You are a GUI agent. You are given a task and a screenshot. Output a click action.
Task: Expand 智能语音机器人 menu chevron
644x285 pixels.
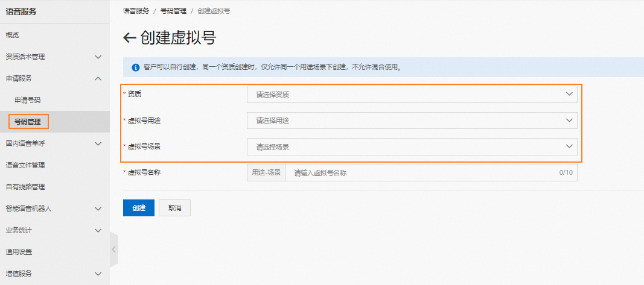pyautogui.click(x=98, y=208)
